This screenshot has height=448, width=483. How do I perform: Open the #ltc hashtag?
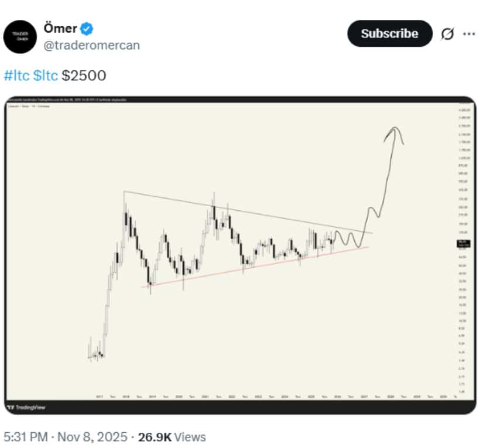pyautogui.click(x=16, y=76)
